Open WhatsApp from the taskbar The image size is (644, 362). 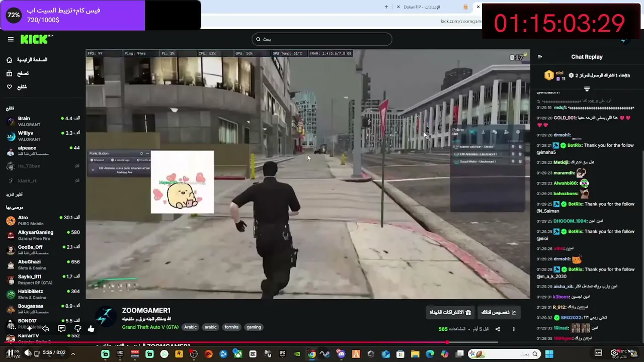pyautogui.click(x=164, y=354)
